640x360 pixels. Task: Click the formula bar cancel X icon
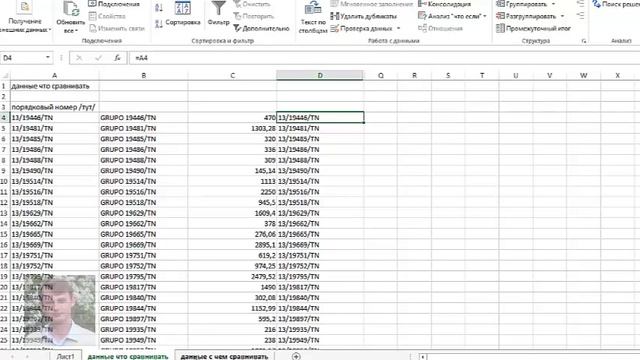pyautogui.click(x=79, y=58)
